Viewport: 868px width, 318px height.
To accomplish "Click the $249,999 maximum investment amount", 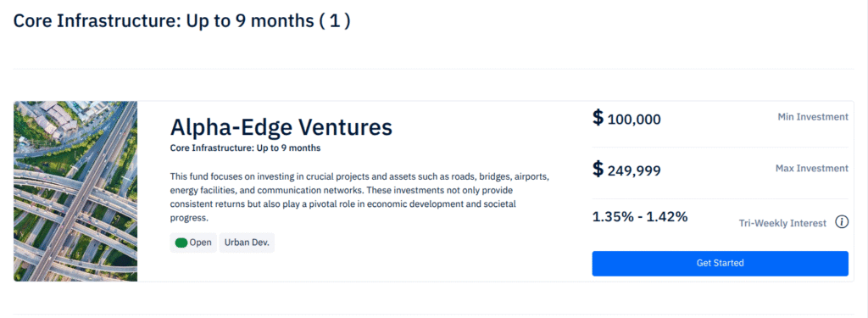I will (626, 170).
